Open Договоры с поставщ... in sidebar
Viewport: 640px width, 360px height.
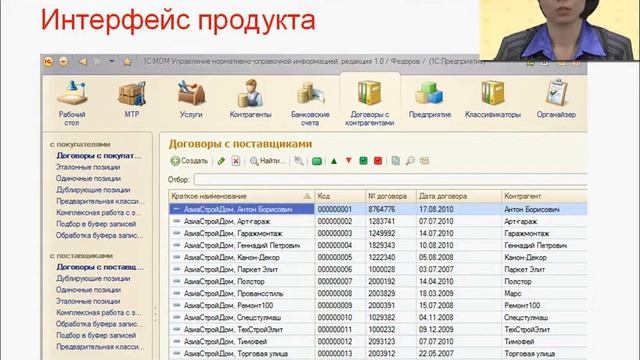[x=100, y=267]
